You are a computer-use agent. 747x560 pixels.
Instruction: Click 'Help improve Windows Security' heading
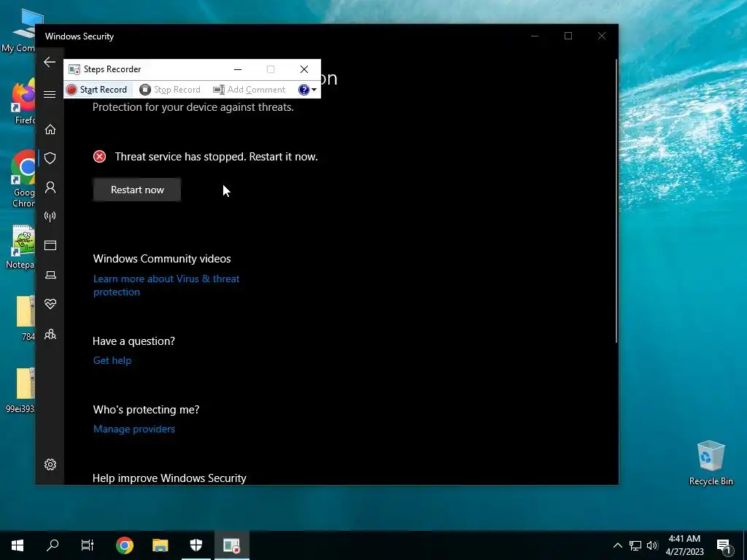pos(169,478)
